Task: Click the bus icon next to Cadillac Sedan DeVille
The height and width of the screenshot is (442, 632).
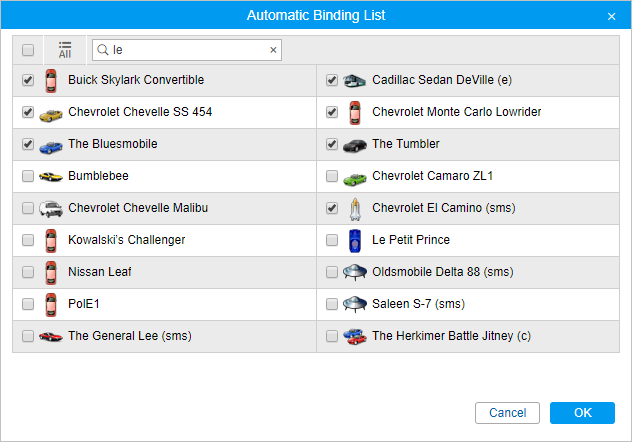Action: (x=355, y=80)
